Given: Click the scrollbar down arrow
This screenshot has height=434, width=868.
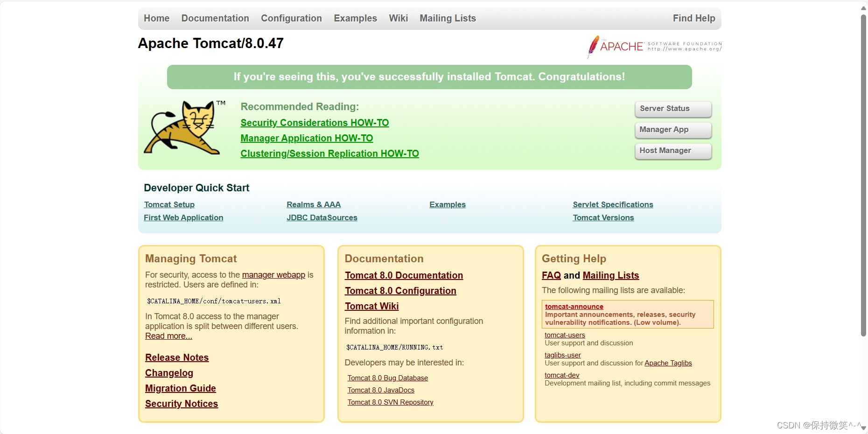Looking at the screenshot, I should (863, 427).
